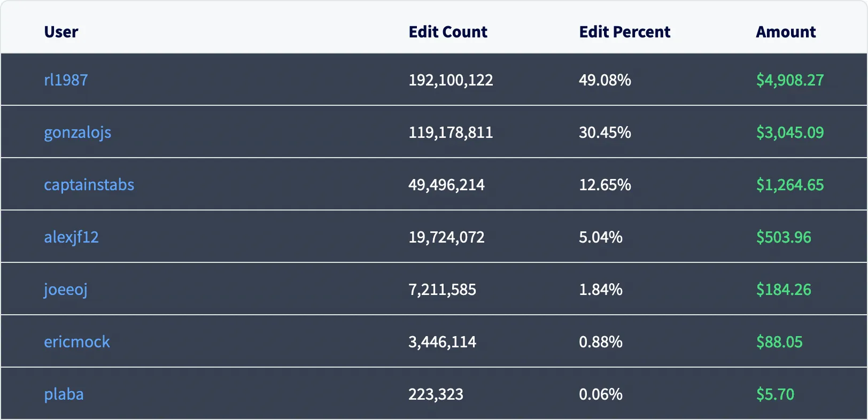Select the 223,323 edit count cell
Viewport: 868px width, 420px height.
point(436,394)
